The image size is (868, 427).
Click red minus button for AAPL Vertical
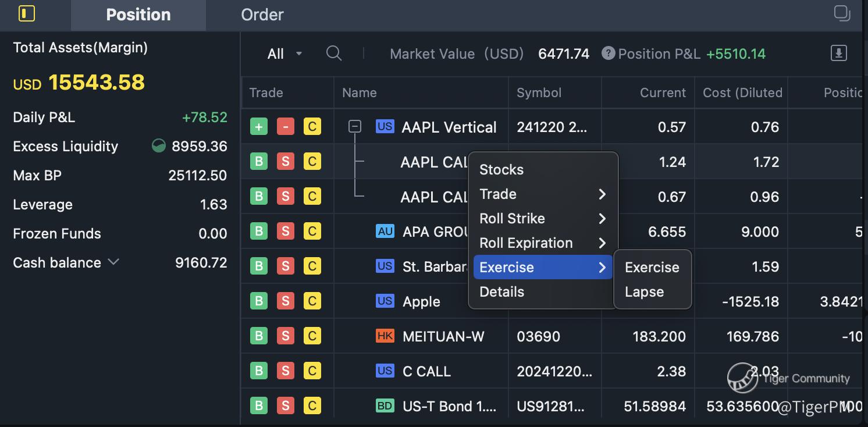point(285,127)
